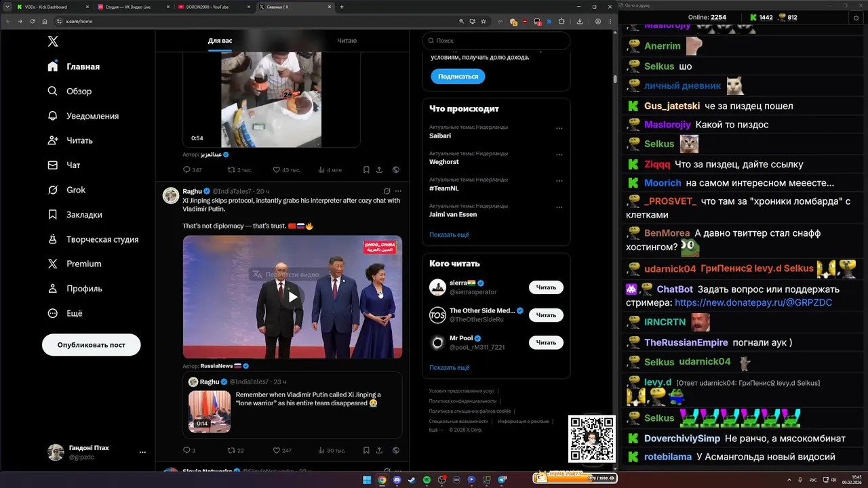868x488 pixels.
Task: Open Steam from the taskbar
Action: click(x=412, y=480)
